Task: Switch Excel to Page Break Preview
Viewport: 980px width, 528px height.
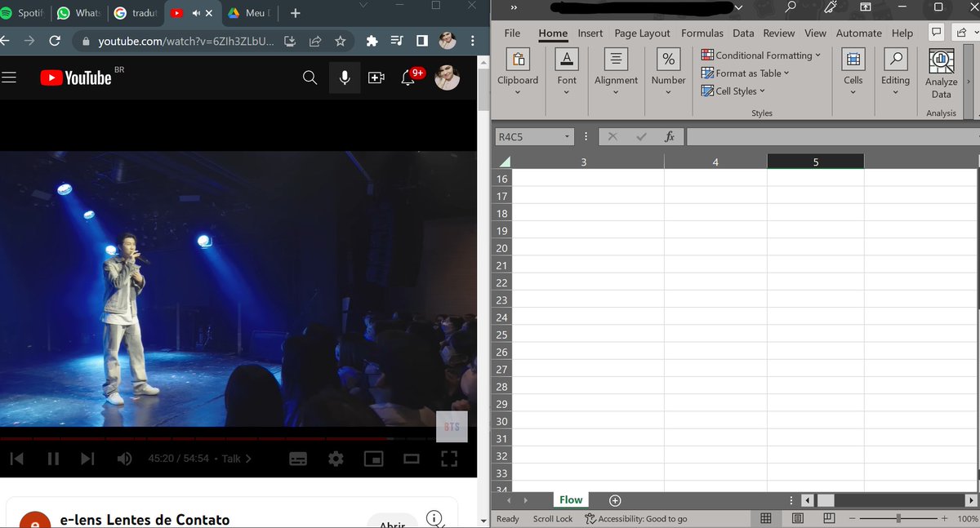Action: point(829,518)
